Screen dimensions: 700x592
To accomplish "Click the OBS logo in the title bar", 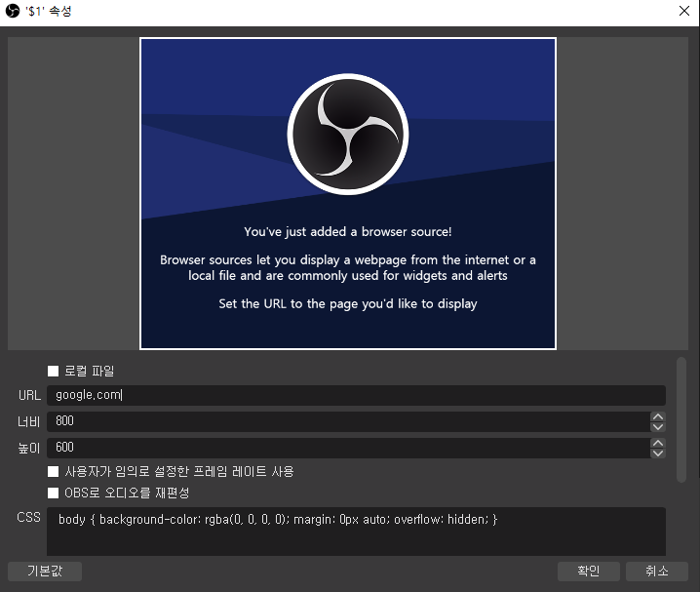I will (13, 11).
